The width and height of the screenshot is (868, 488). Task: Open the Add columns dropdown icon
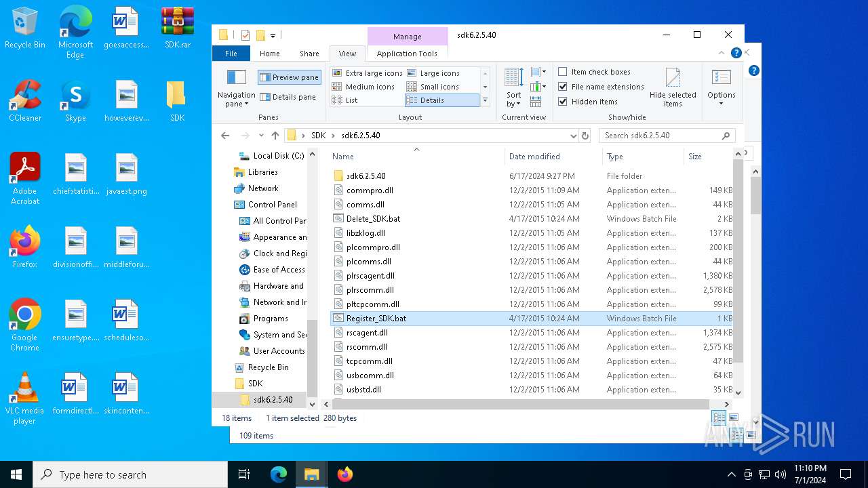[x=538, y=87]
